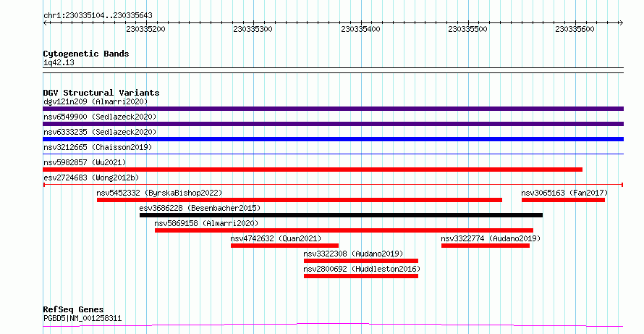Screen dimensions: 644x334
Task: Click ruler position 230335300
Action: pyautogui.click(x=253, y=29)
